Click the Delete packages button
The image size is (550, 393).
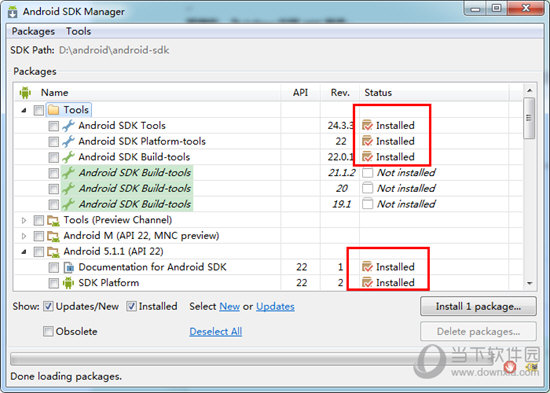click(x=478, y=331)
